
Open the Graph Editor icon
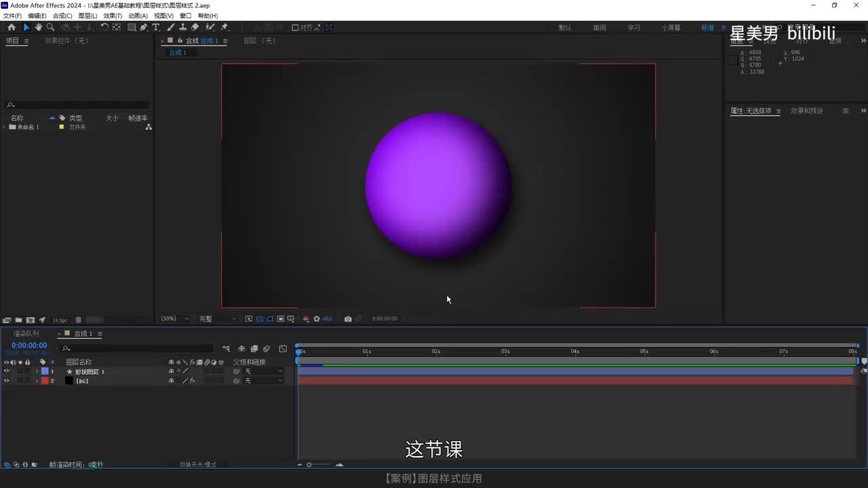tap(283, 349)
